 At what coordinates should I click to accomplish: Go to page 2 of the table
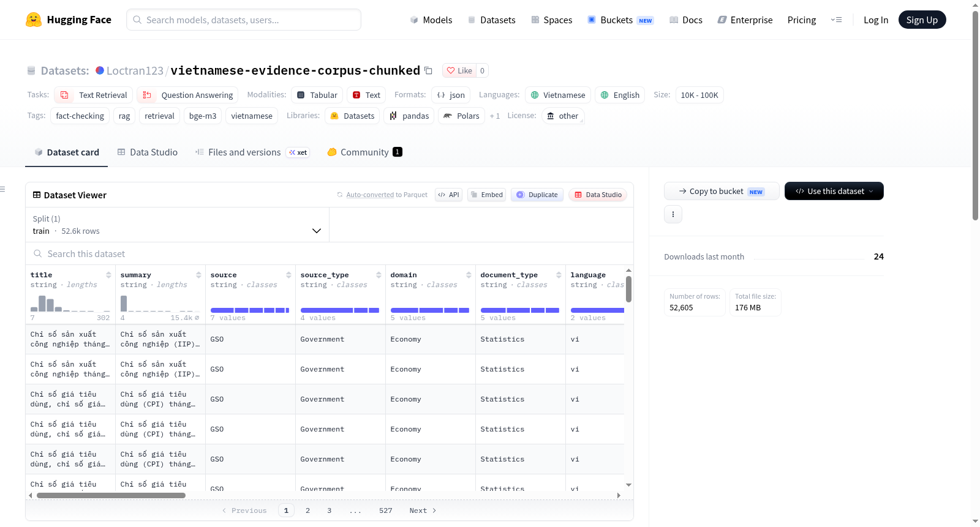[307, 510]
